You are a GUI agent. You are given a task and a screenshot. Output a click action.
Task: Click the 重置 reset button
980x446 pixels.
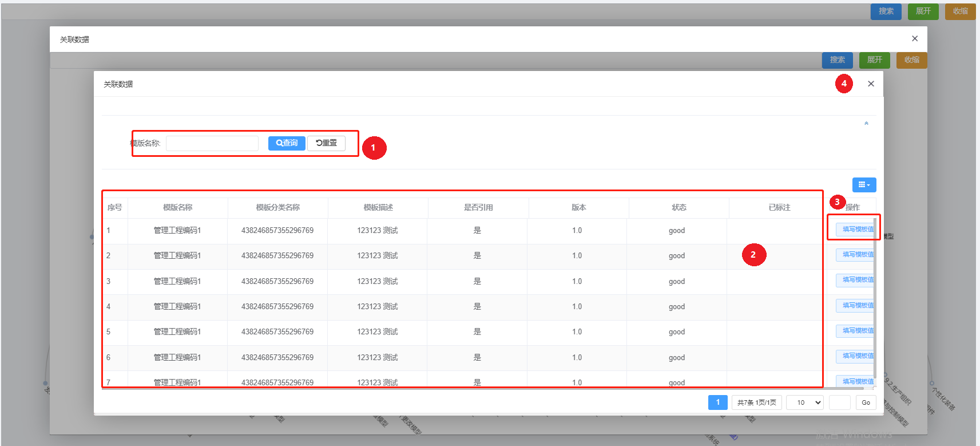coord(326,143)
